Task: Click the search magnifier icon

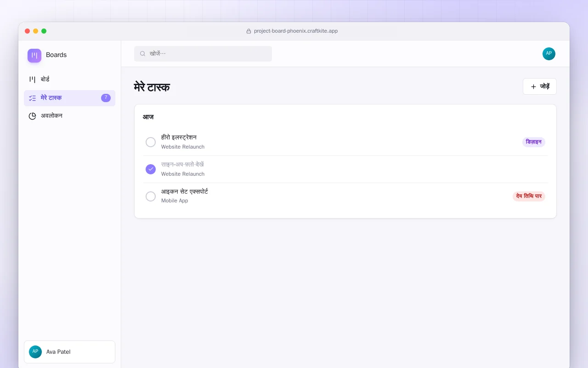Action: coord(143,54)
